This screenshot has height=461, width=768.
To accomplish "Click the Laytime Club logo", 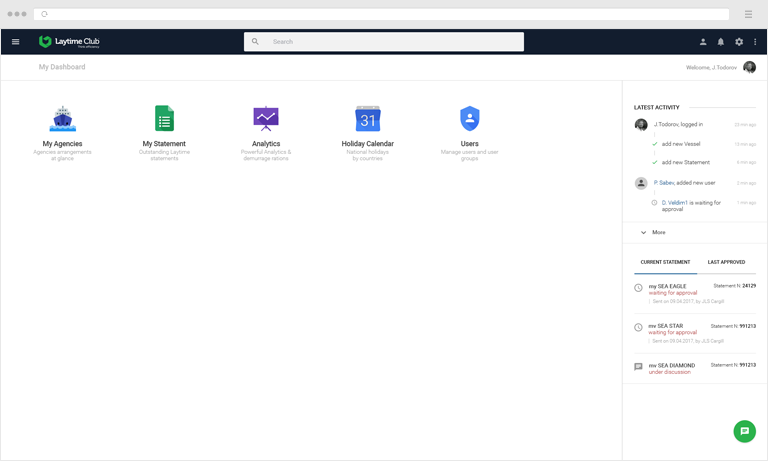I will pos(69,42).
